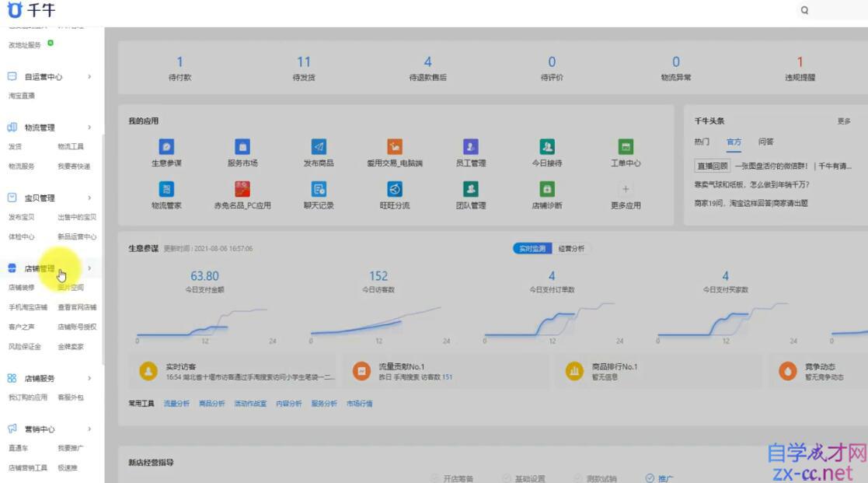Expand the 营销中心 sidebar section
Viewport: 868px width, 483px height.
pyautogui.click(x=89, y=429)
